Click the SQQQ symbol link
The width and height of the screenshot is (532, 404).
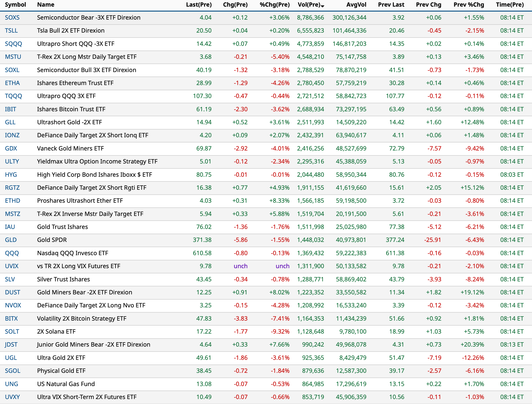[x=13, y=44]
